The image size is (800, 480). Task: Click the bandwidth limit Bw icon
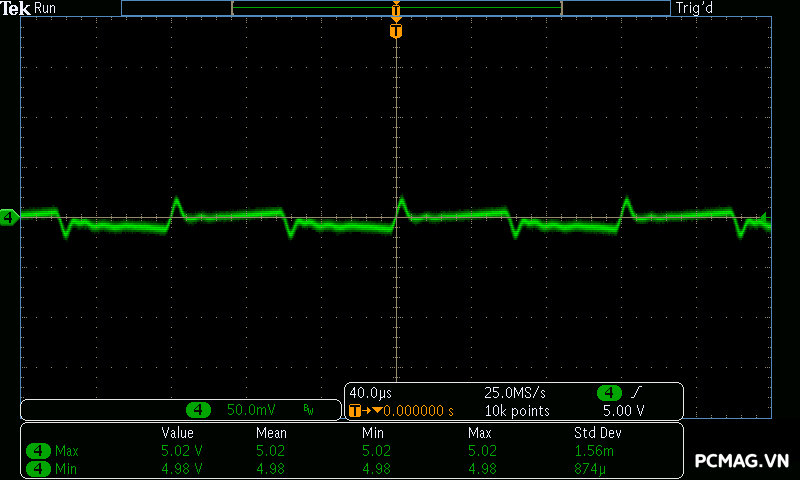point(308,410)
